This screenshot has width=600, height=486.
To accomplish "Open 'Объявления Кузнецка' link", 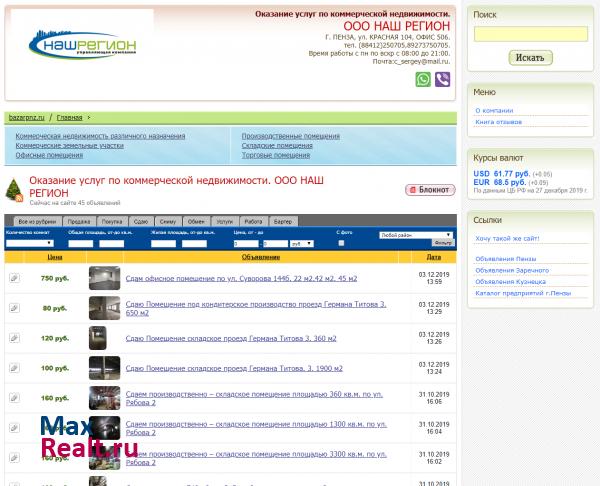I will click(510, 282).
